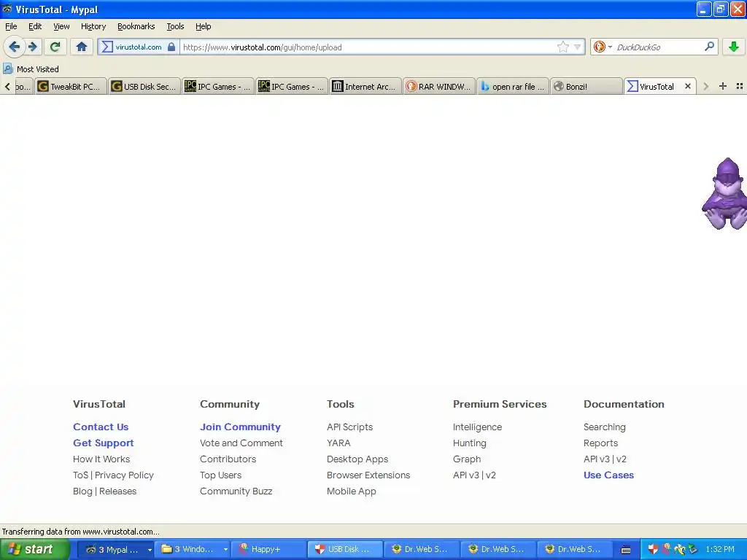747x560 pixels.
Task: Click the keyboard icon in the taskbar
Action: (x=626, y=550)
